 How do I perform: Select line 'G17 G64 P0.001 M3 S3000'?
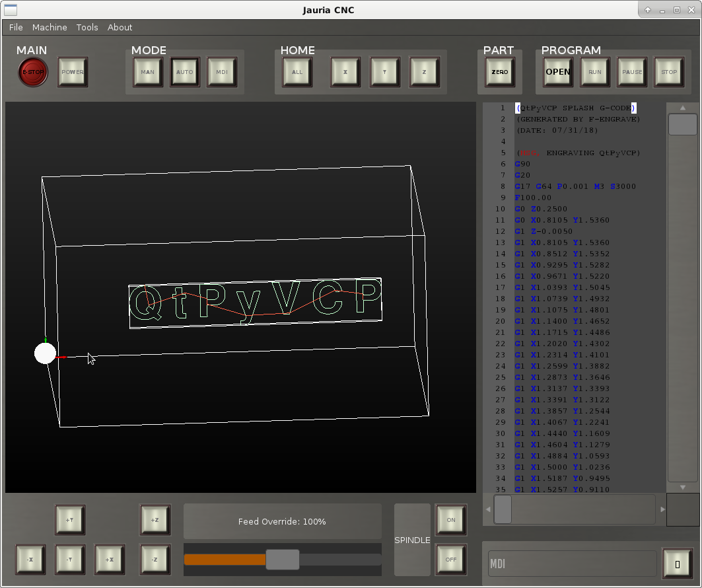click(x=575, y=186)
